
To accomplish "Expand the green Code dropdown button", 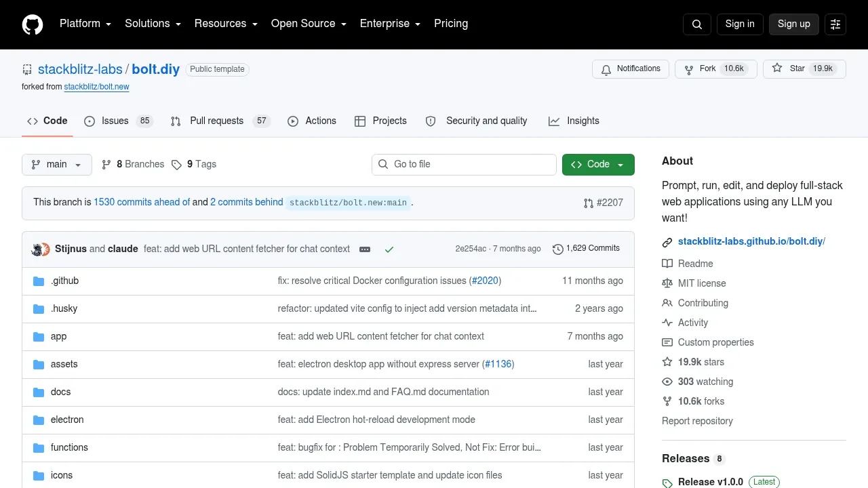I will tap(598, 165).
